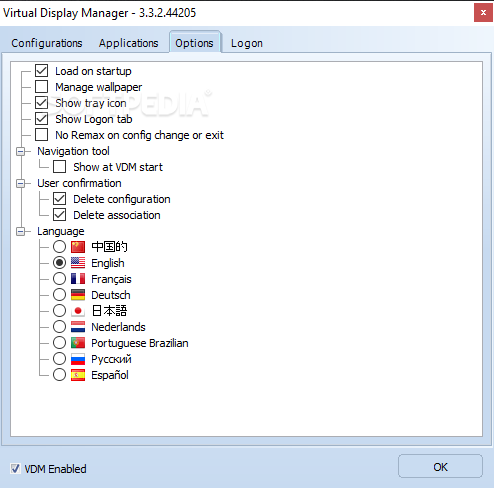This screenshot has width=494, height=488.
Task: Select the English language radio button
Action: pyautogui.click(x=59, y=263)
